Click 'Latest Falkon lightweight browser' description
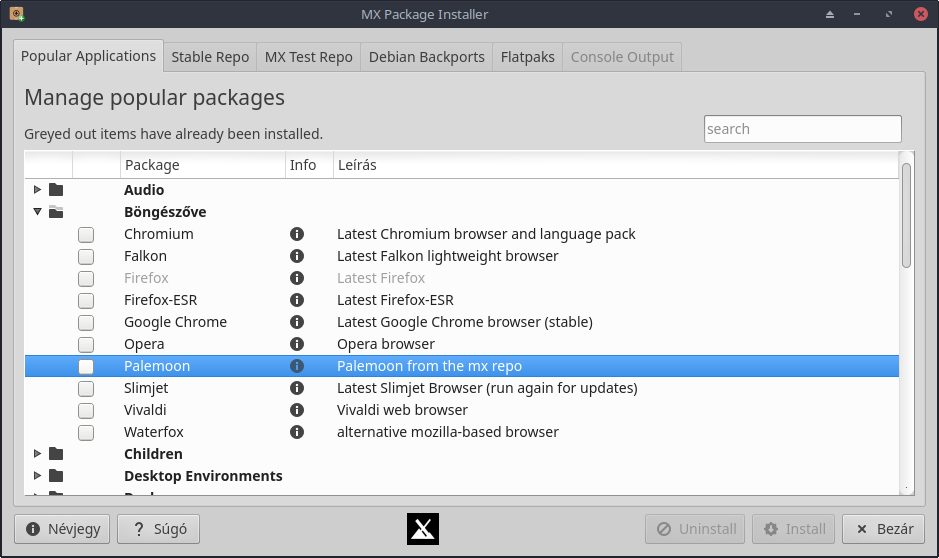Screen dimensions: 939x558 point(447,256)
